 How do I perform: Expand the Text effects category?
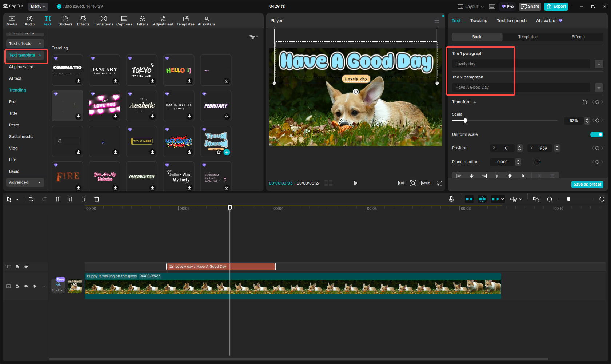(x=25, y=44)
